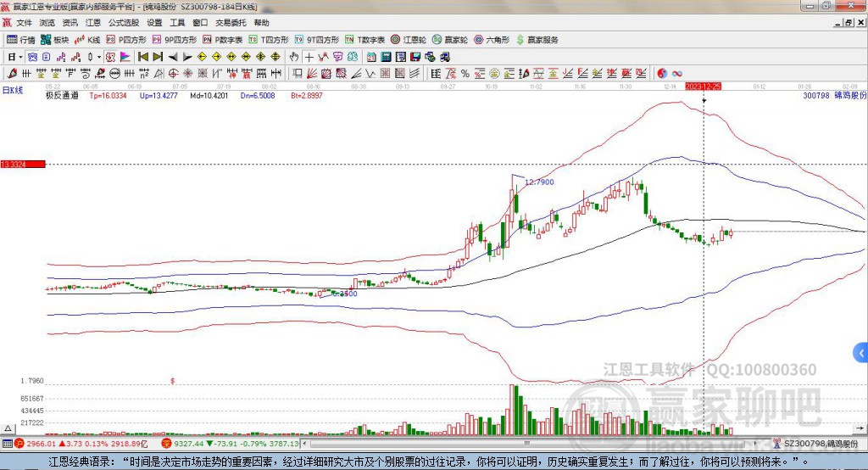
Task: Open the 工具 menu
Action: click(177, 23)
